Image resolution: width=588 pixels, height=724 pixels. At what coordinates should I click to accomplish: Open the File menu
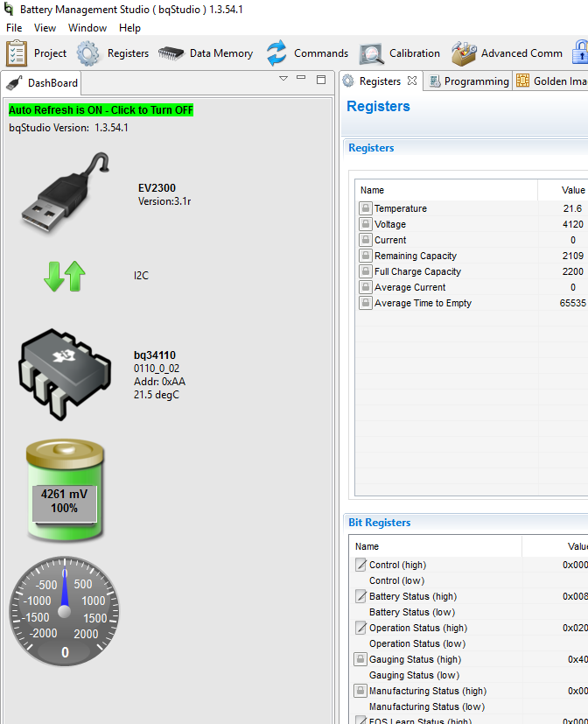pyautogui.click(x=14, y=28)
